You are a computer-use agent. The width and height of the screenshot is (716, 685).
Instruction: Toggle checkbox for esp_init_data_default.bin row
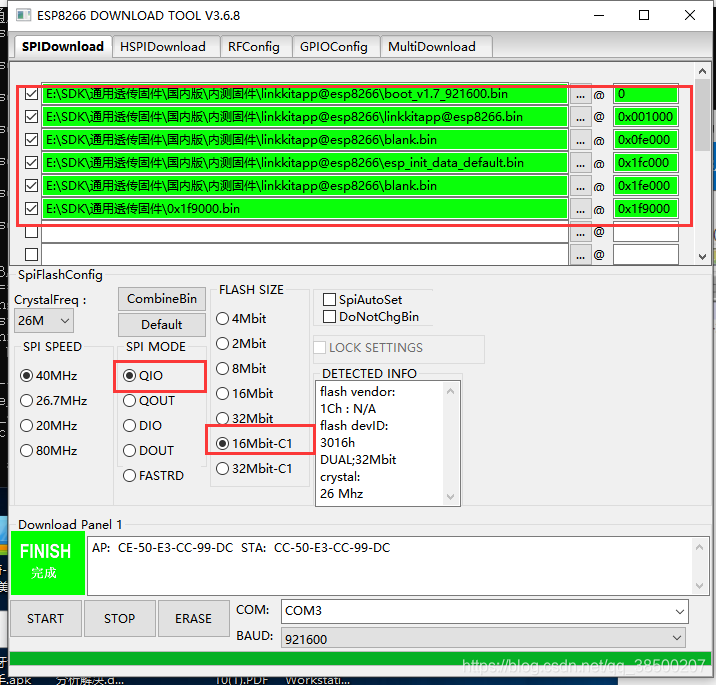pos(32,163)
